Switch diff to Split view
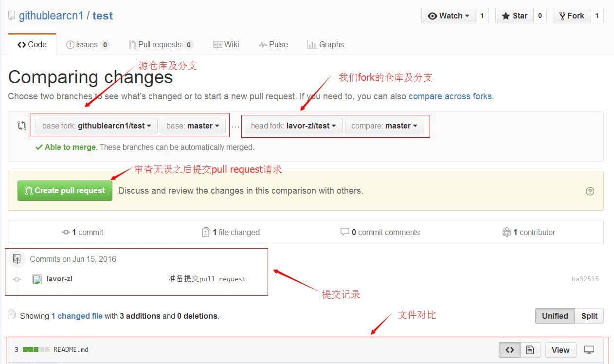Viewport: 614px width, 364px height. (589, 316)
